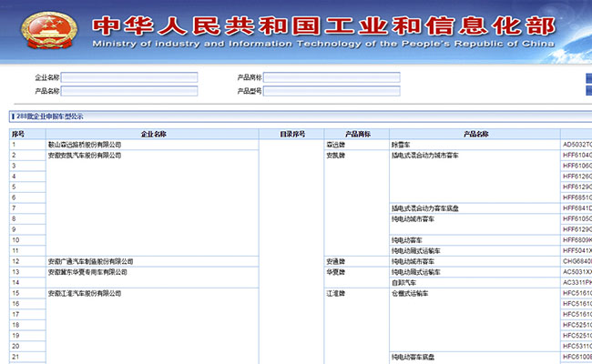Click sequence number 9 cell
This screenshot has width=592, height=364.
[27, 229]
